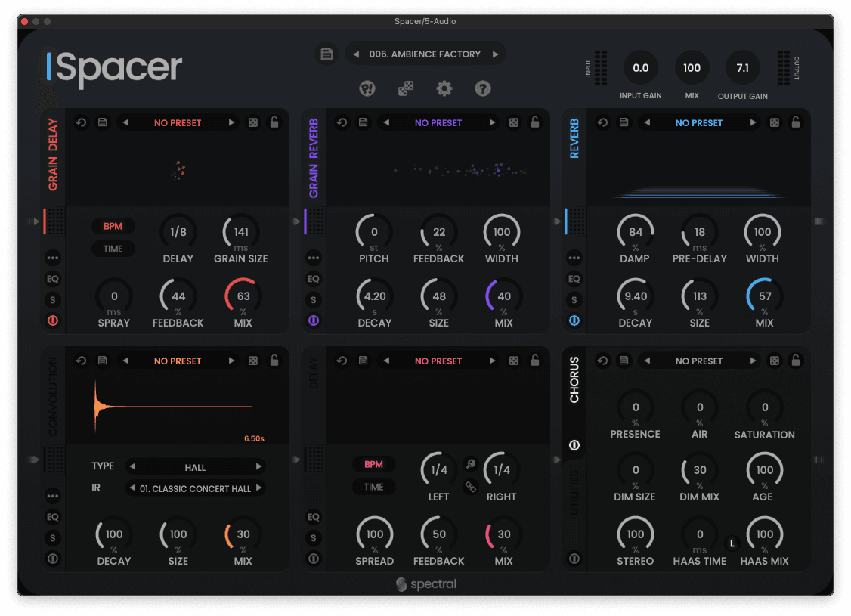
Task: Click the dice randomizer next to the gear
Action: pyautogui.click(x=406, y=88)
